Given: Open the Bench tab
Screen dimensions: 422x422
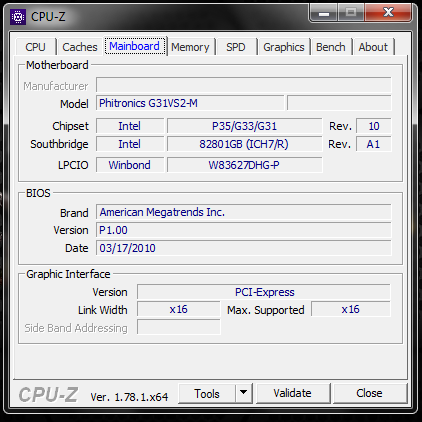Looking at the screenshot, I should 331,47.
